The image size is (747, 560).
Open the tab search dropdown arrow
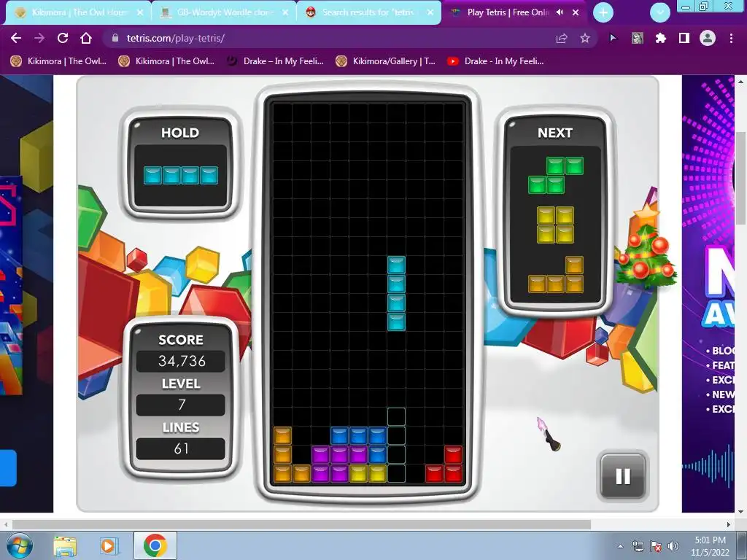(x=659, y=13)
